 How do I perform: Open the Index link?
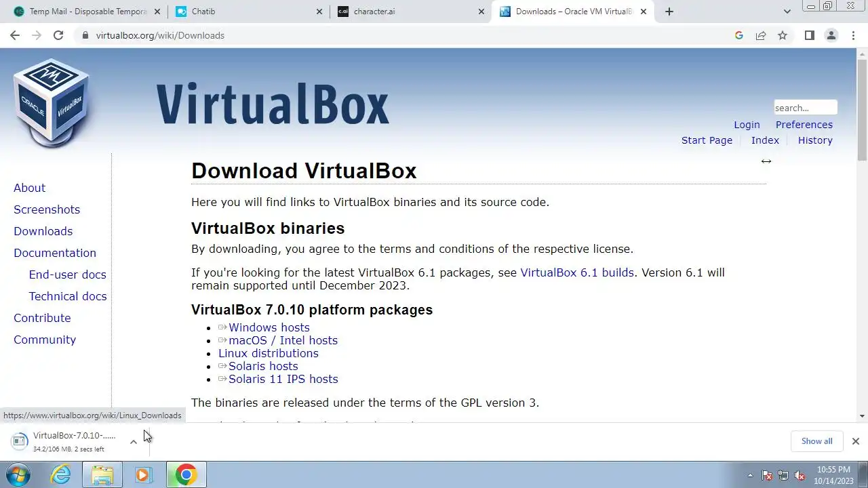point(765,140)
